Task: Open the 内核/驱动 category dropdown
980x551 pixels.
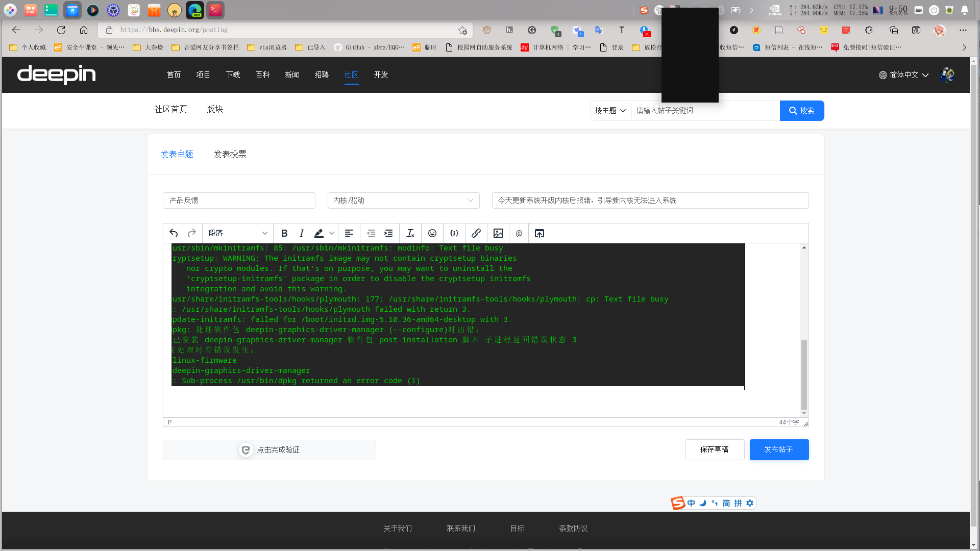Action: click(x=403, y=201)
